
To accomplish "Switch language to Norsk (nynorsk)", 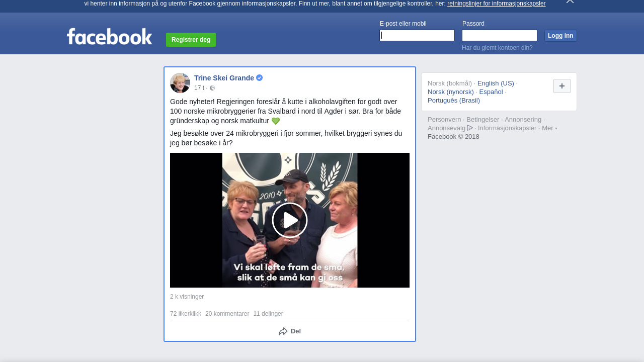I will tap(451, 92).
